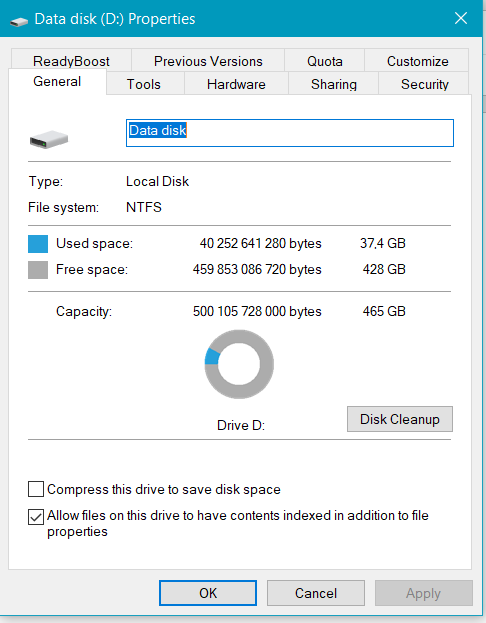Close the Properties dialog with X
486x623 pixels.
[461, 18]
